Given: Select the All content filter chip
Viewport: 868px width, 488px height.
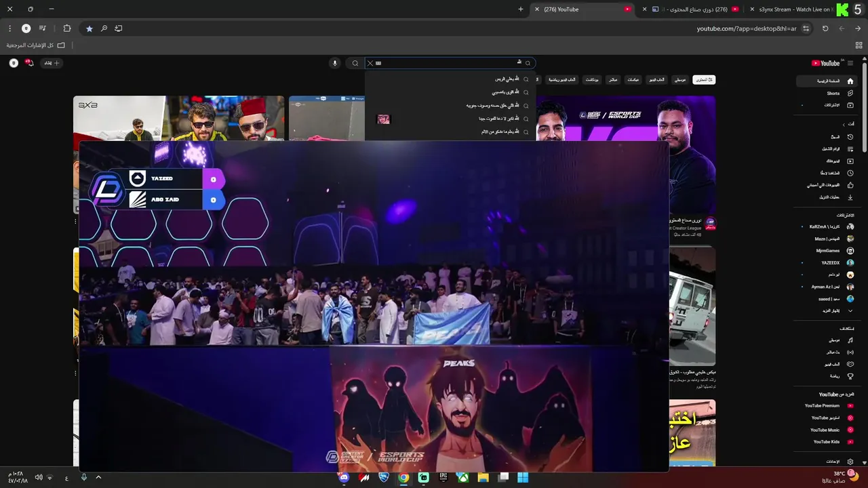Looking at the screenshot, I should click(x=705, y=80).
